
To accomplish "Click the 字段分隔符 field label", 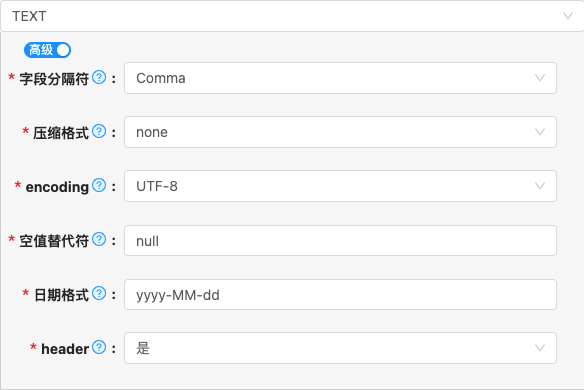I will [54, 79].
